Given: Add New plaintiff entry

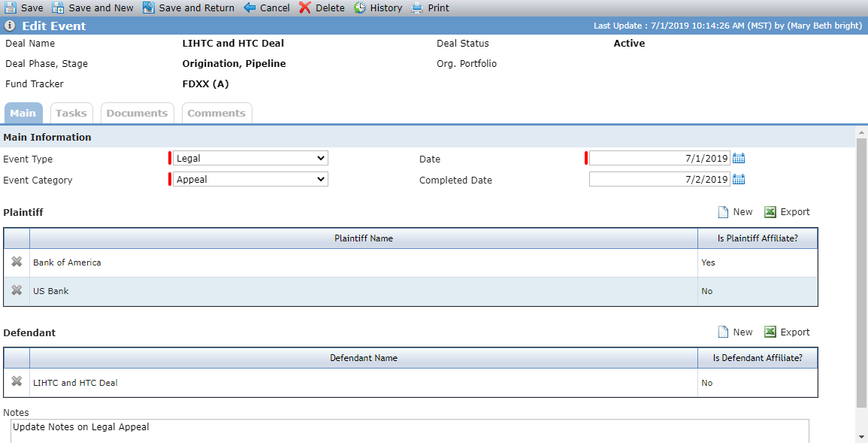Looking at the screenshot, I should [x=735, y=212].
